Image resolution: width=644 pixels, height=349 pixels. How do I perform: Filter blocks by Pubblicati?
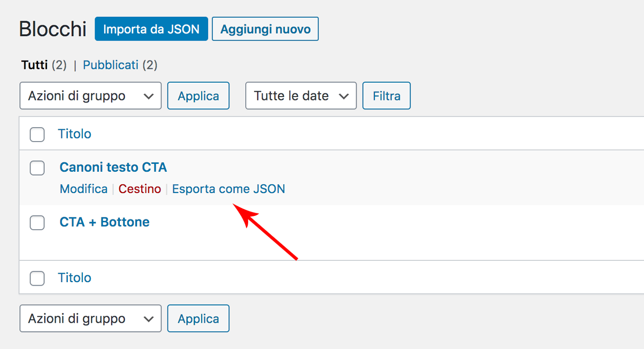110,65
